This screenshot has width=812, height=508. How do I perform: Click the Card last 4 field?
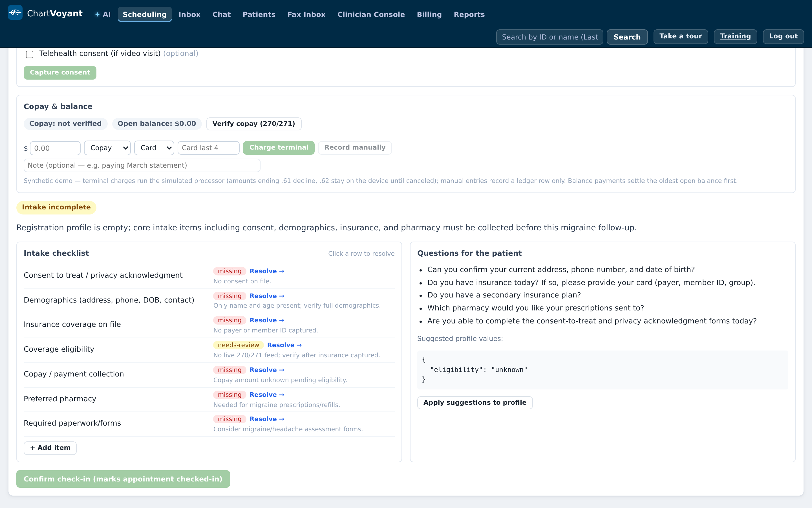[x=208, y=148]
